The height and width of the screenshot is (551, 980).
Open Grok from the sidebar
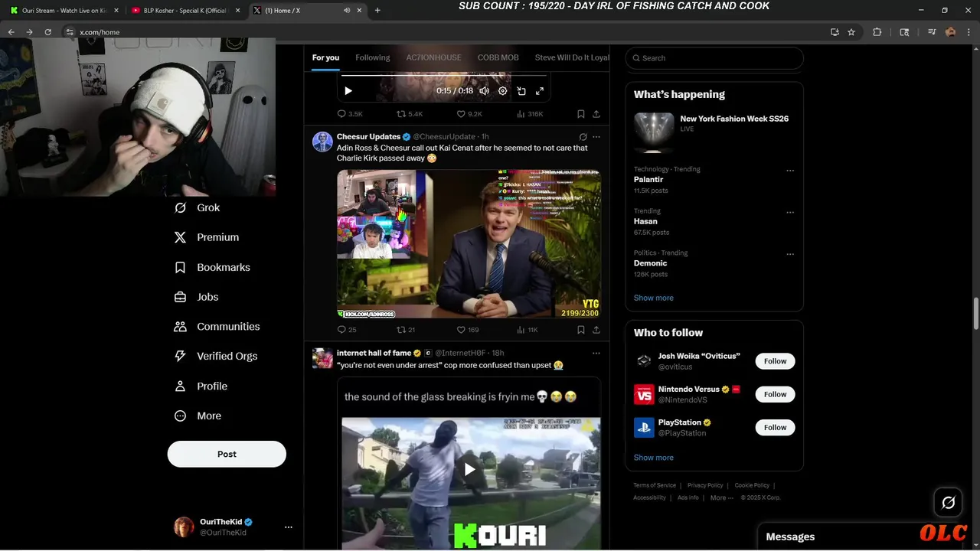198,207
